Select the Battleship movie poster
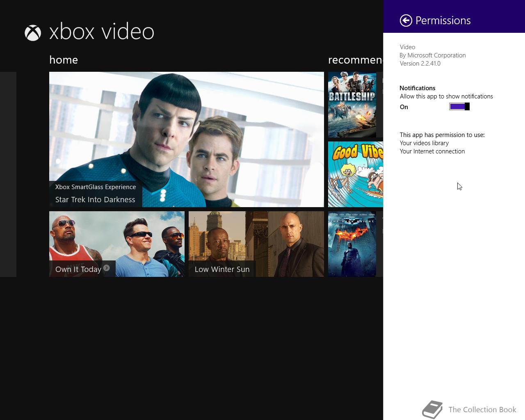 (x=352, y=105)
